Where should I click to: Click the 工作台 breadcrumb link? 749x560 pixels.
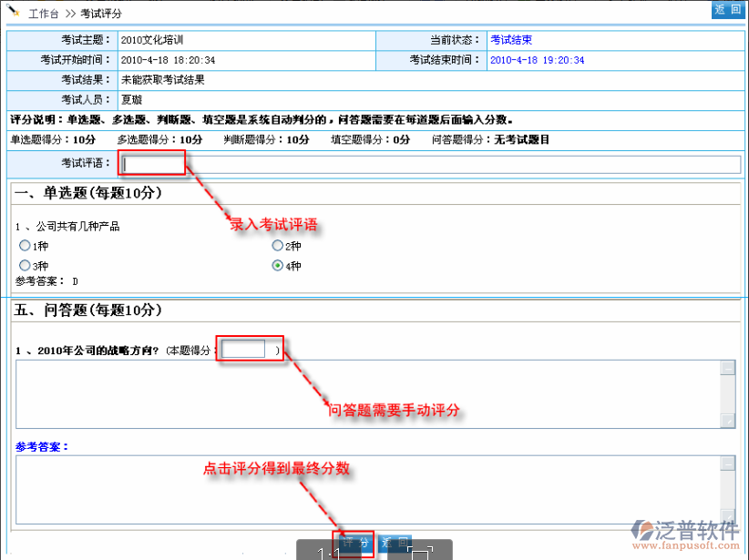[x=44, y=14]
